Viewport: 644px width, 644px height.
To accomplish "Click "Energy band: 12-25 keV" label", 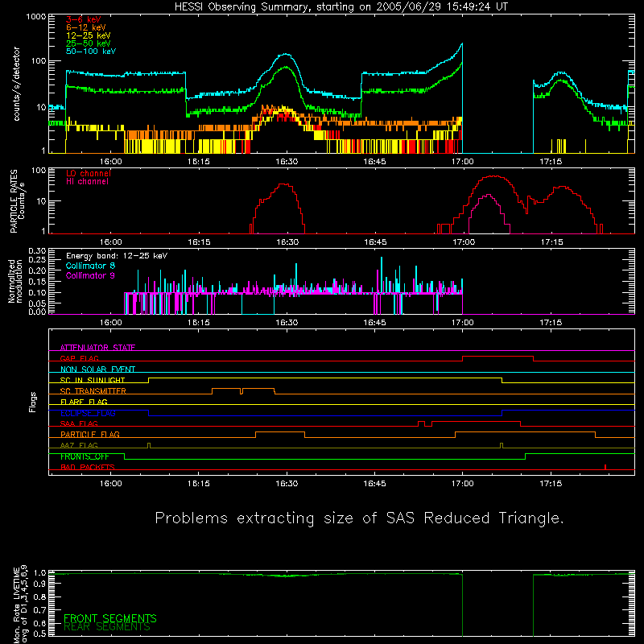I will (x=117, y=256).
